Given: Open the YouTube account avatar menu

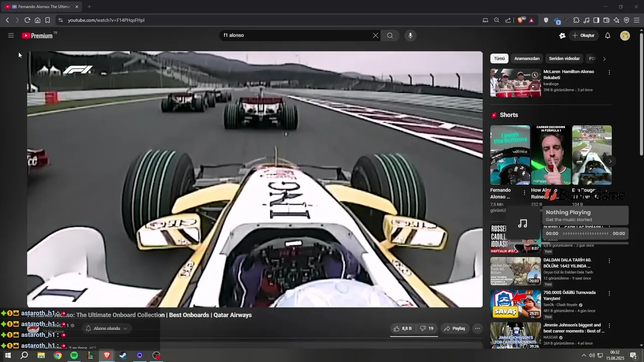Looking at the screenshot, I should click(625, 36).
